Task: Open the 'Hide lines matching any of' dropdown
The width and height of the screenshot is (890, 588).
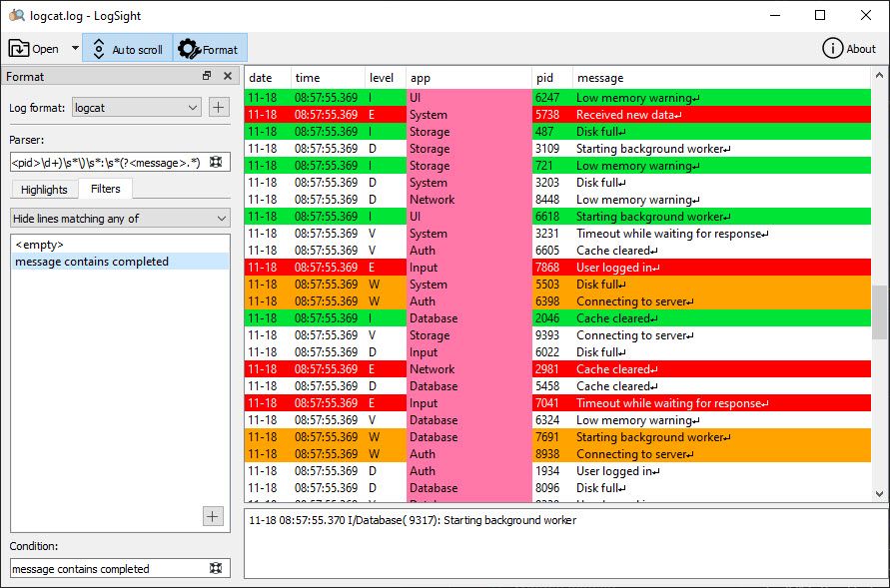Action: [120, 218]
